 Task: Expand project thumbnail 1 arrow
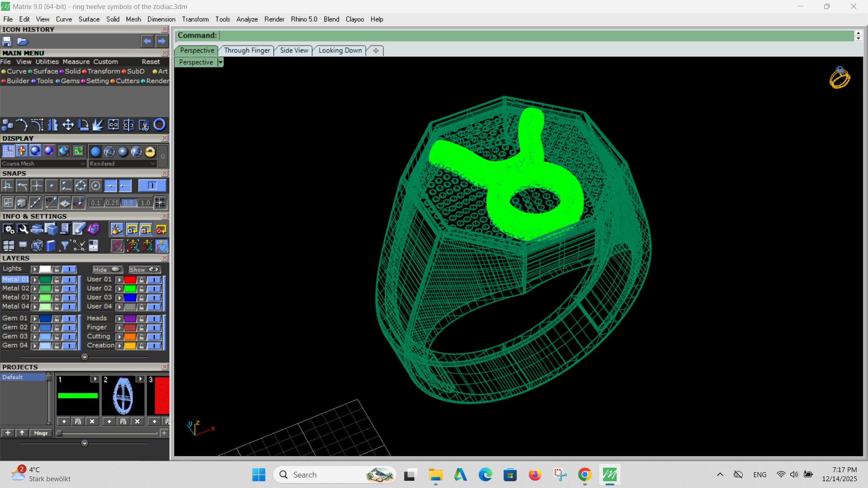point(94,379)
